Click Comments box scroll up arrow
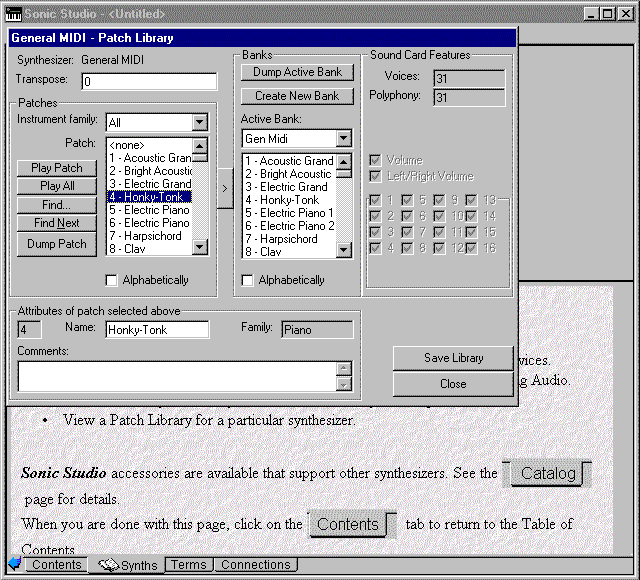 pyautogui.click(x=344, y=369)
